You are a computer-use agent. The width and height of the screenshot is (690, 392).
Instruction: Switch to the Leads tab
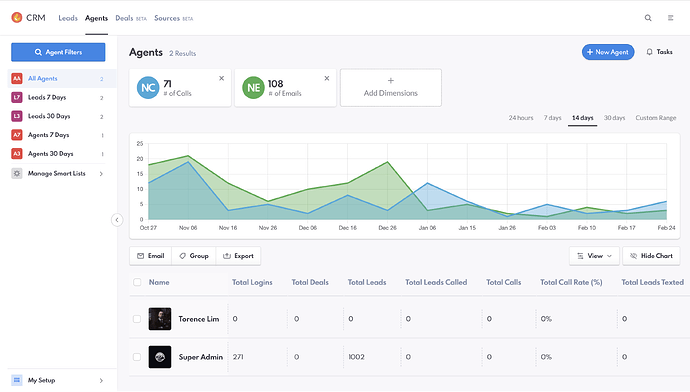[x=68, y=18]
